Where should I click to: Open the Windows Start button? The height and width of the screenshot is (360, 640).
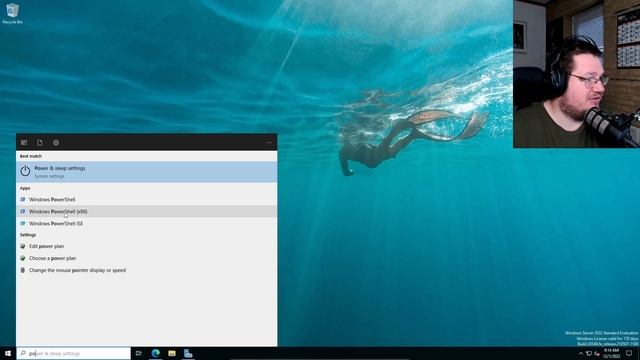(8, 353)
